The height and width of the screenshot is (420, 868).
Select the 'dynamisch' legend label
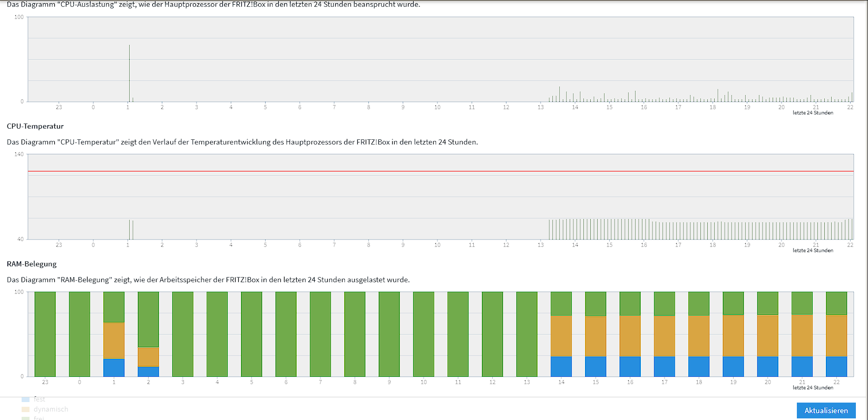51,409
